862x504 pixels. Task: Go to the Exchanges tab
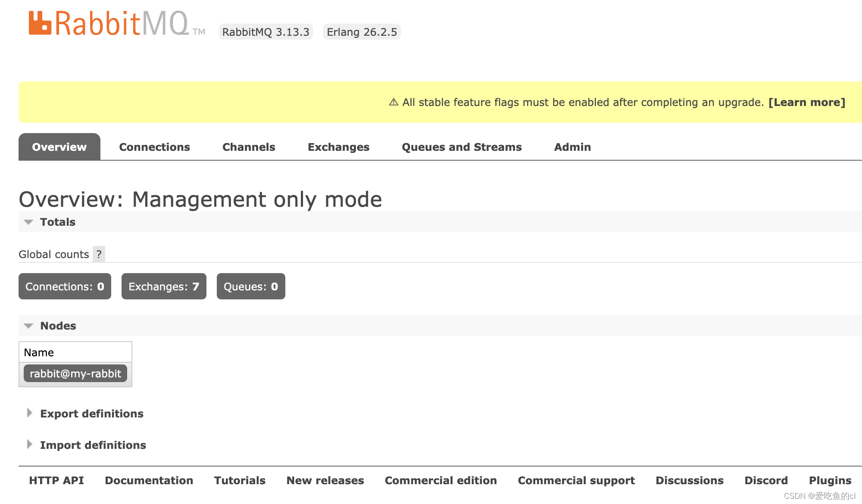338,147
